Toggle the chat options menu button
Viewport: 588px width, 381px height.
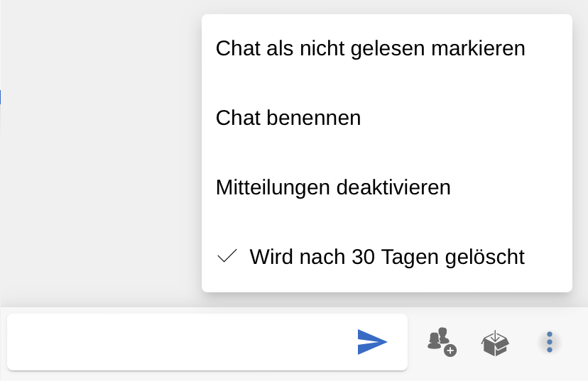pyautogui.click(x=549, y=342)
